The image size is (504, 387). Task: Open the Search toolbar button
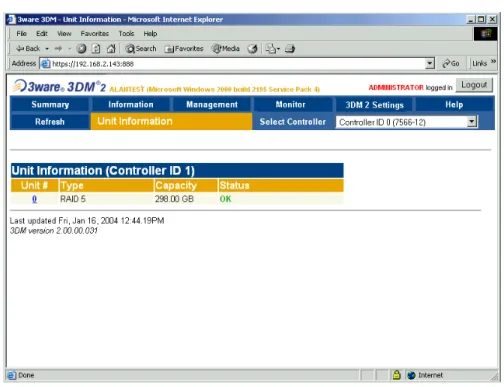[141, 49]
